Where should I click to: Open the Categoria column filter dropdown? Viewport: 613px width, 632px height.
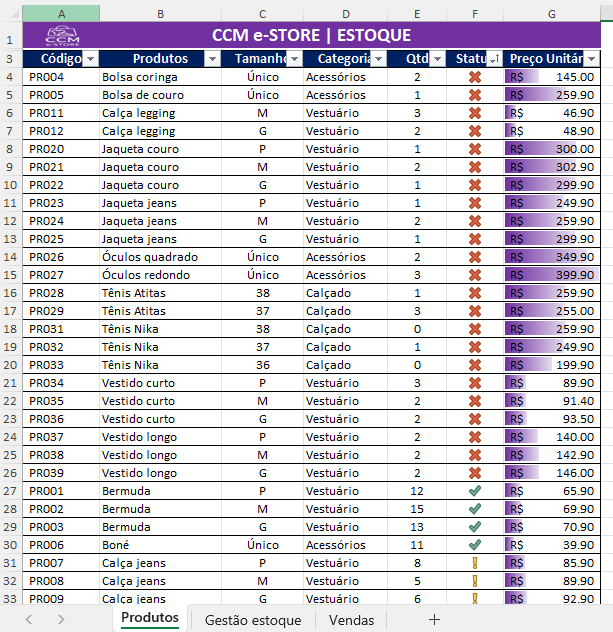(x=378, y=59)
